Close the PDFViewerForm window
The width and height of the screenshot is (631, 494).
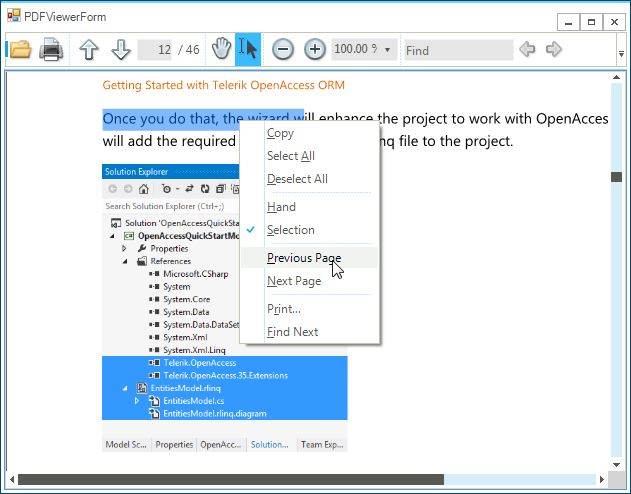(x=614, y=22)
